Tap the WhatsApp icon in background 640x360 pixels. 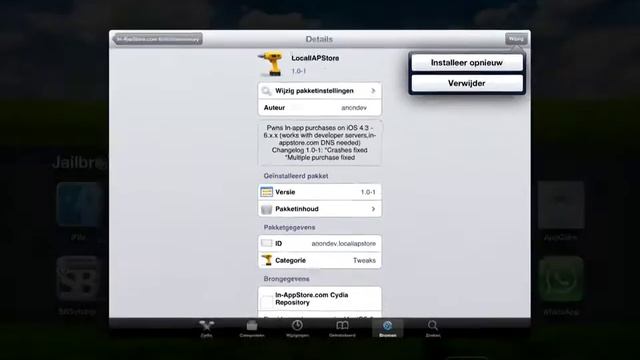point(561,278)
